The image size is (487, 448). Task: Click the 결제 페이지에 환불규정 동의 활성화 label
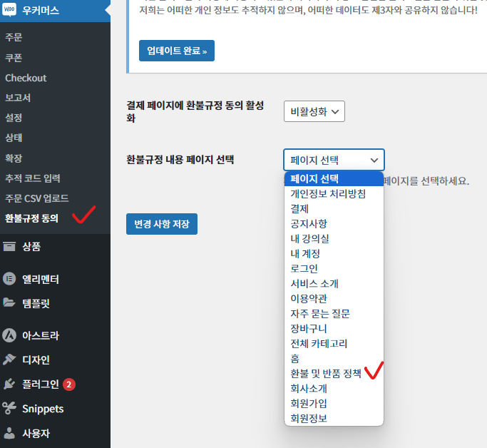pyautogui.click(x=195, y=112)
